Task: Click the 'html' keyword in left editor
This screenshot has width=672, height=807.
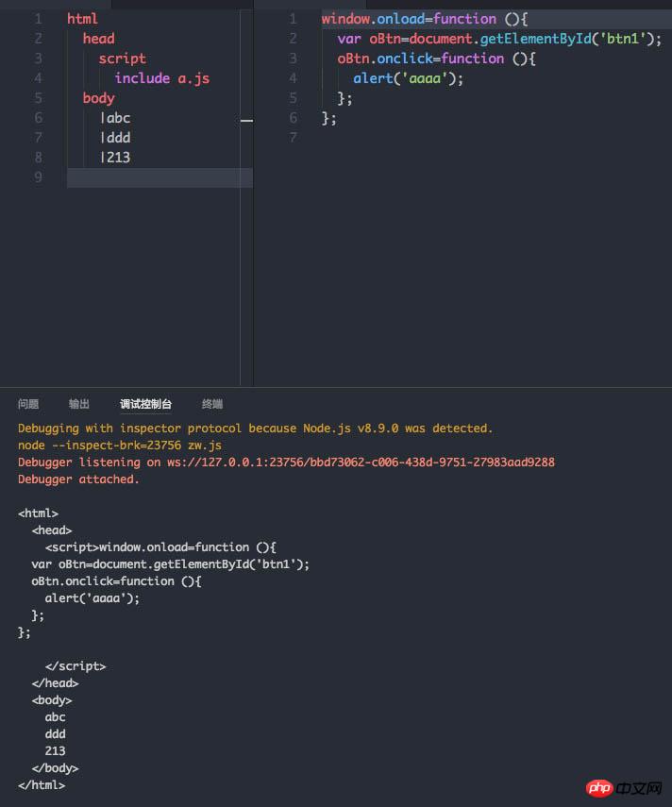Action: (x=82, y=19)
